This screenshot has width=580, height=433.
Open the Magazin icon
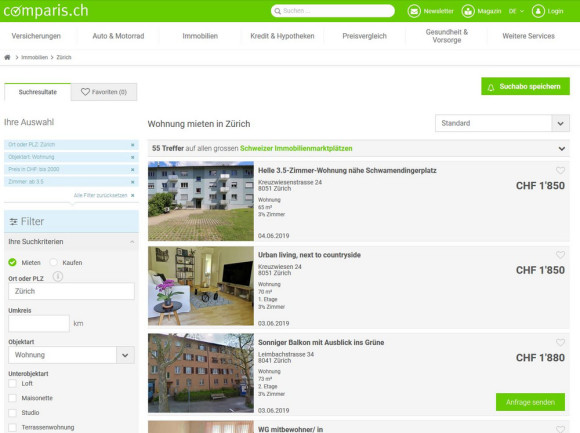(468, 11)
